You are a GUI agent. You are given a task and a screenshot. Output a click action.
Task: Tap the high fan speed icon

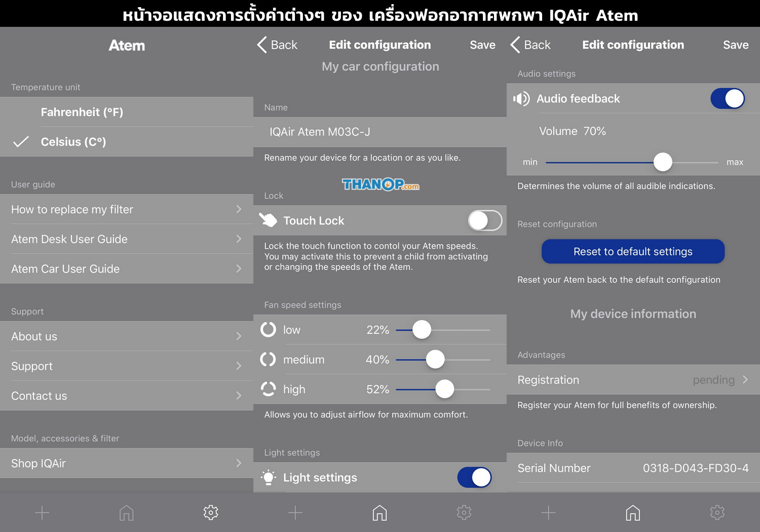268,389
